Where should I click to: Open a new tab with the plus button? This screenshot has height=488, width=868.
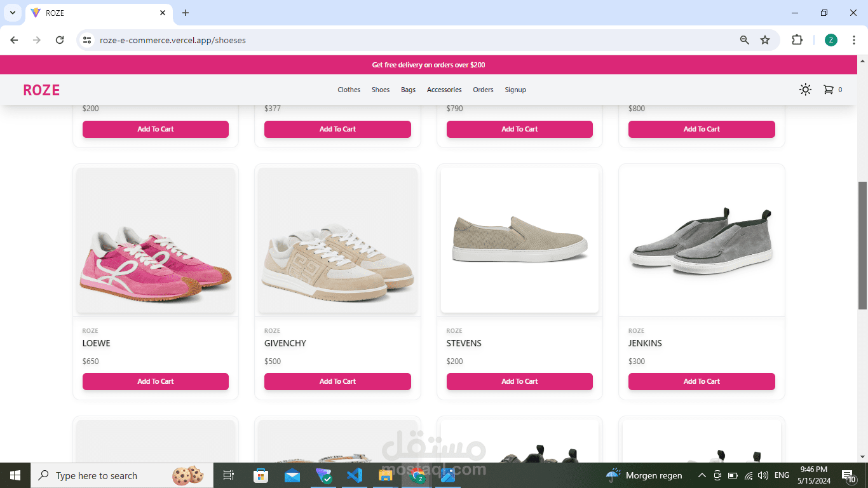pyautogui.click(x=186, y=13)
